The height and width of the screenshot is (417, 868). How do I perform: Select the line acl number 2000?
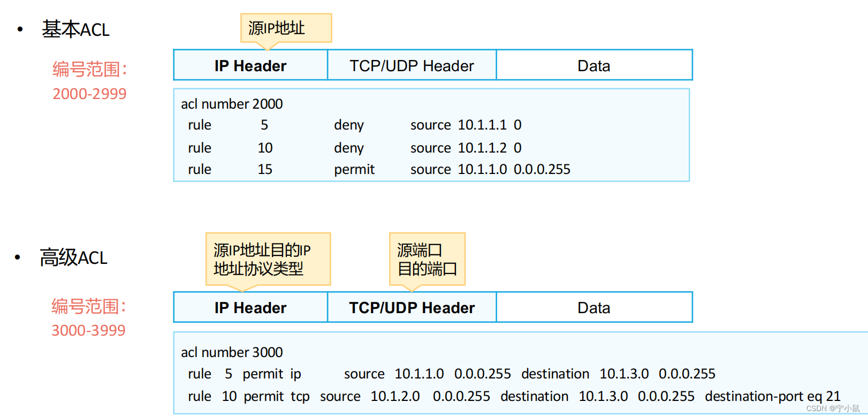pos(232,104)
